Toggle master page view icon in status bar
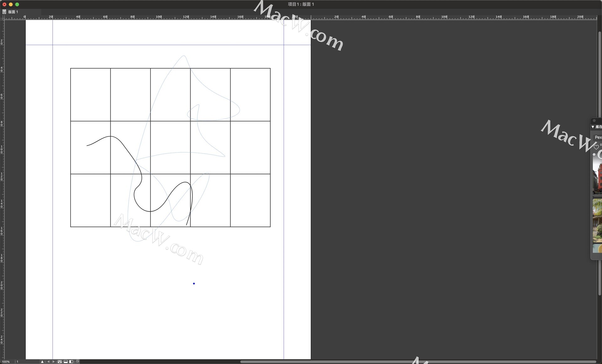602x364 pixels. [x=60, y=361]
